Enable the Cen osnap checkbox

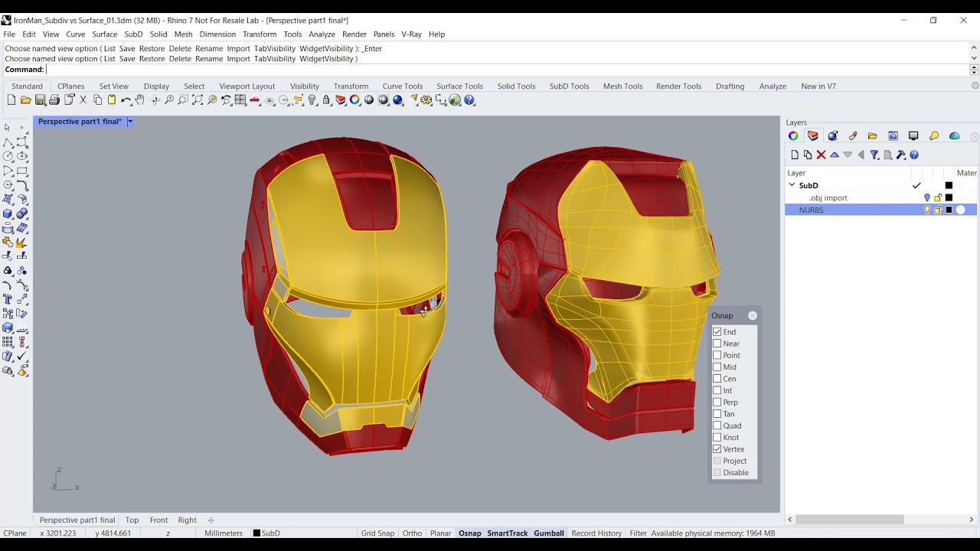(x=717, y=379)
